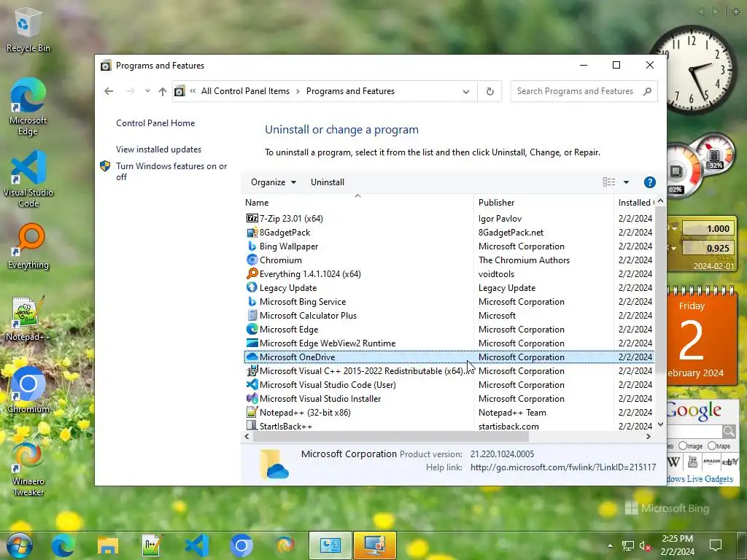Image resolution: width=747 pixels, height=560 pixels.
Task: Open the recent locations dropdown arrow
Action: coord(147,91)
